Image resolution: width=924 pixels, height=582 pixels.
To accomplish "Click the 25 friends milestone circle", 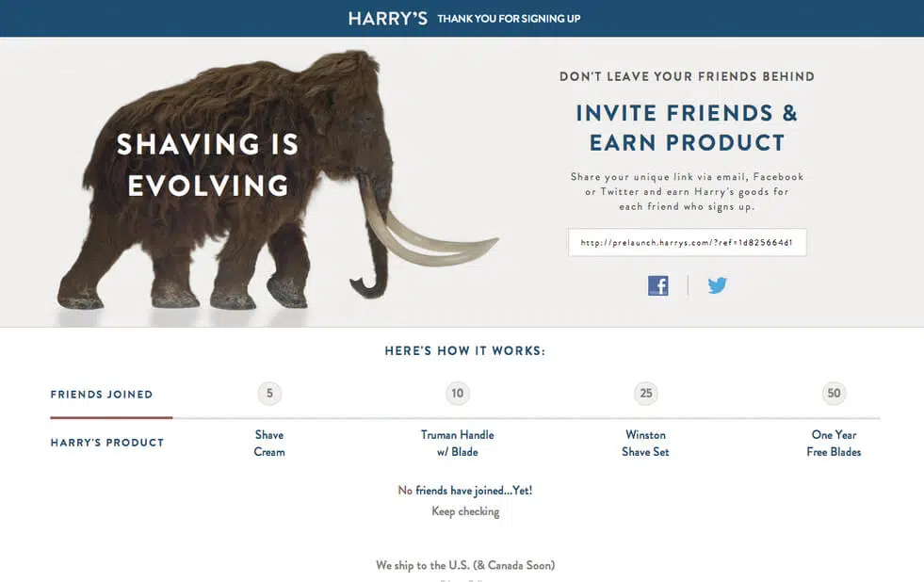I will pos(645,394).
